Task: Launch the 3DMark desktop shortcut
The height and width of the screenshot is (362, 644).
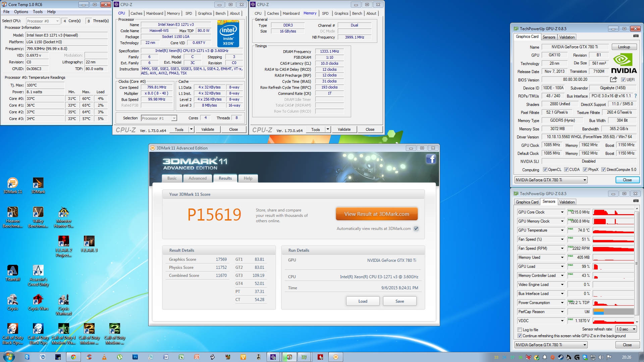Action: pos(38,185)
